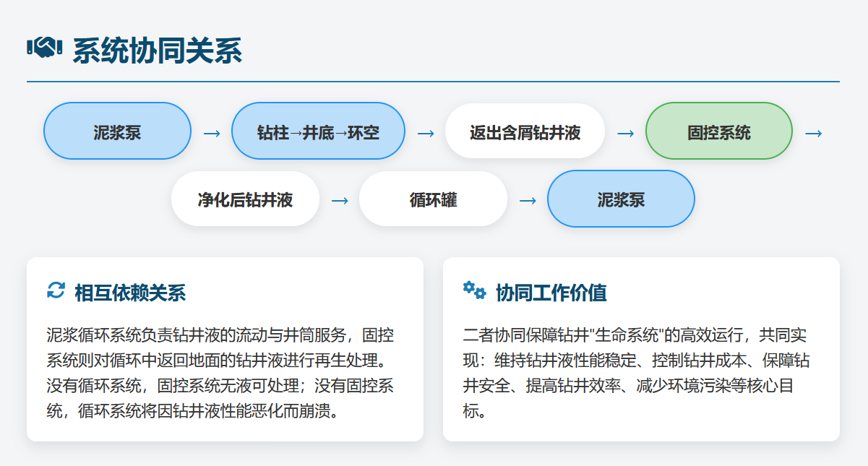Click the arrow right after 固控系统
Viewport: 868px width, 466px height.
pos(813,134)
